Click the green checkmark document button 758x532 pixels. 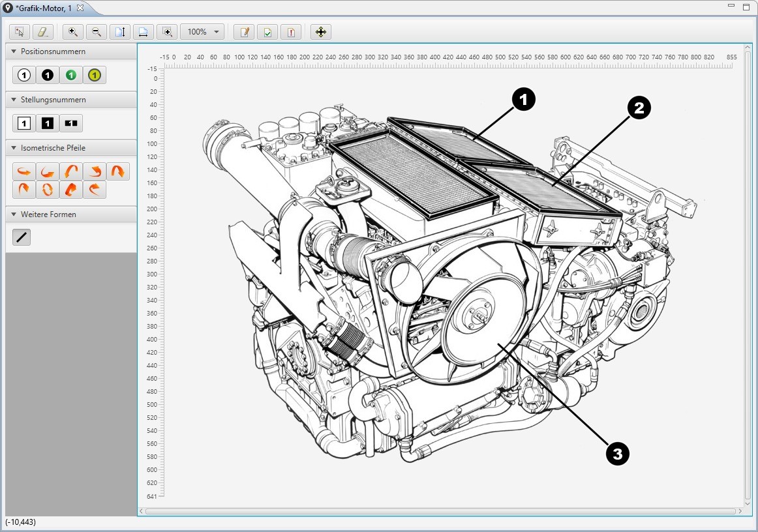(x=267, y=32)
